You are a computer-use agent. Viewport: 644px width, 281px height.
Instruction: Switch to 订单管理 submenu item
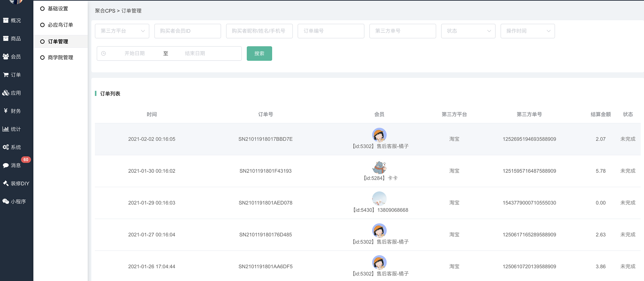point(58,42)
